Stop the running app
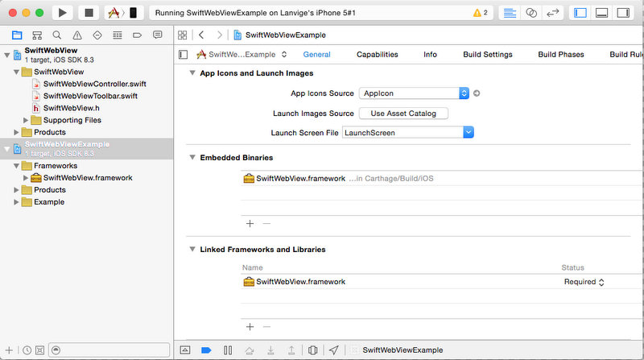 click(89, 13)
